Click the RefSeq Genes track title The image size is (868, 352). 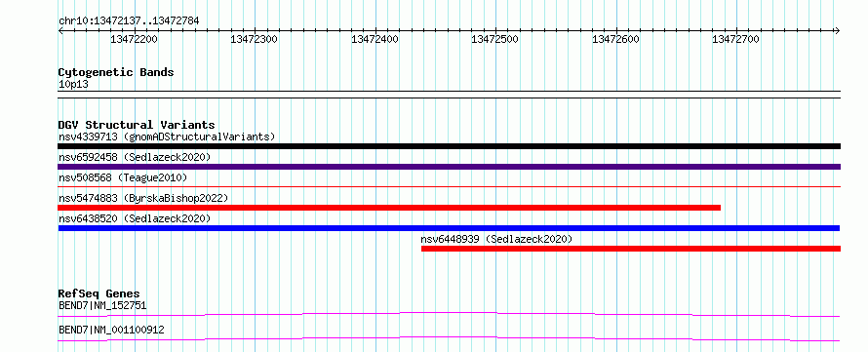click(x=99, y=293)
